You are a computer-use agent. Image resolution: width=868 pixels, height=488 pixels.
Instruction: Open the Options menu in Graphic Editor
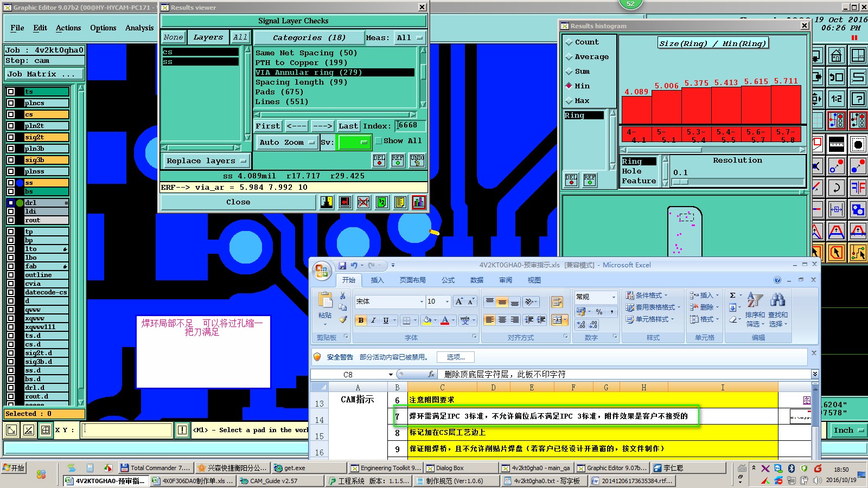tap(103, 28)
